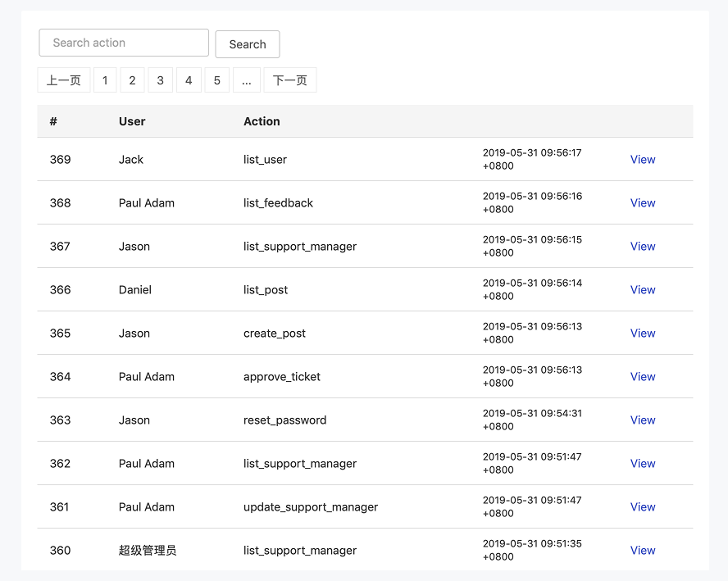Click action text list_post
The image size is (728, 581).
(x=266, y=289)
